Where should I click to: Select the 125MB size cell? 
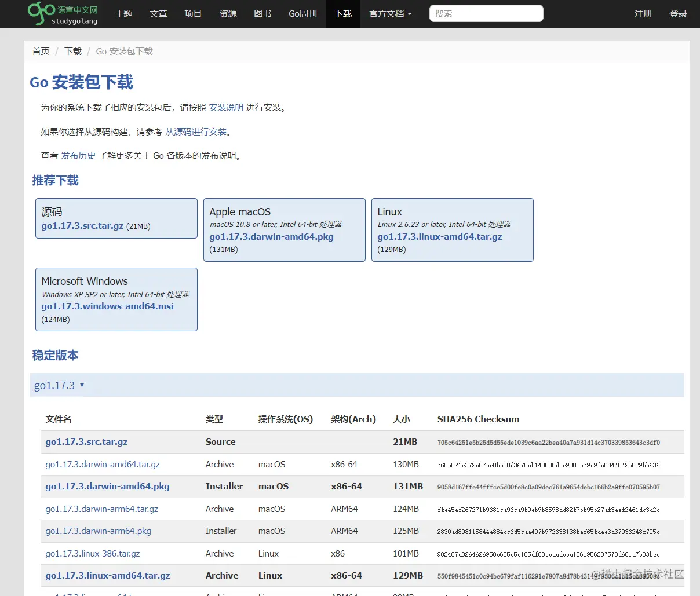406,531
